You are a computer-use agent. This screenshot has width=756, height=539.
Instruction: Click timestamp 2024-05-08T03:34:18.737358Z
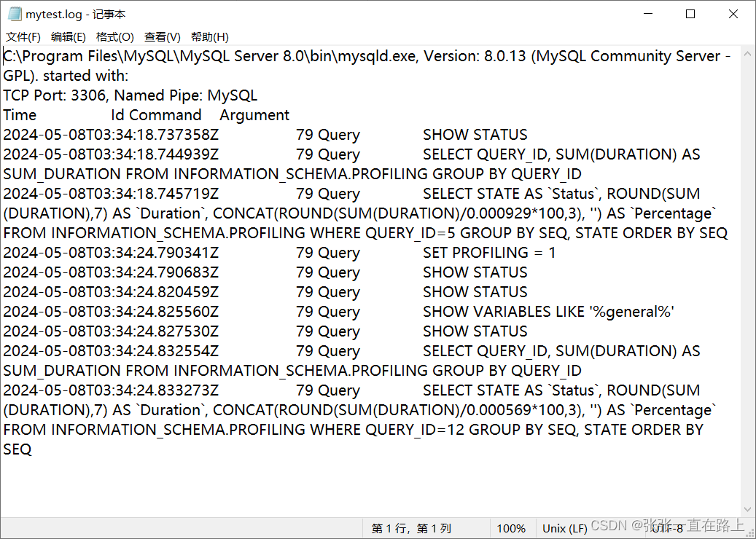click(x=111, y=135)
